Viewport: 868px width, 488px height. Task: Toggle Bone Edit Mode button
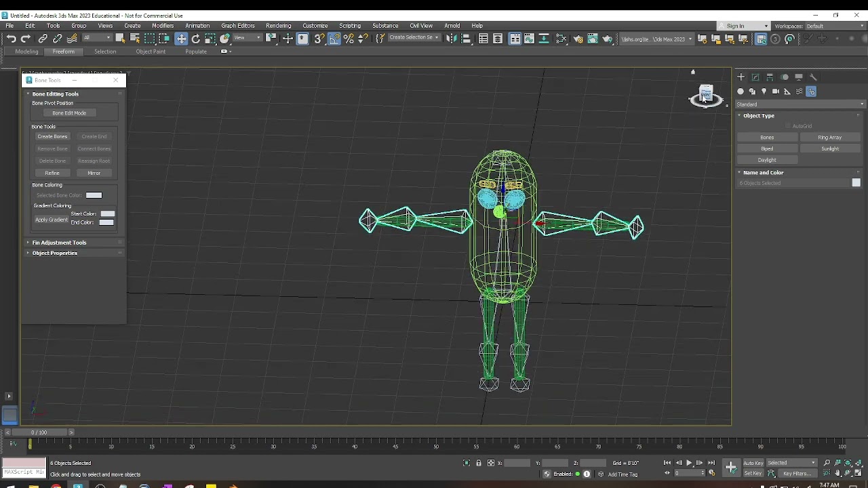point(68,113)
